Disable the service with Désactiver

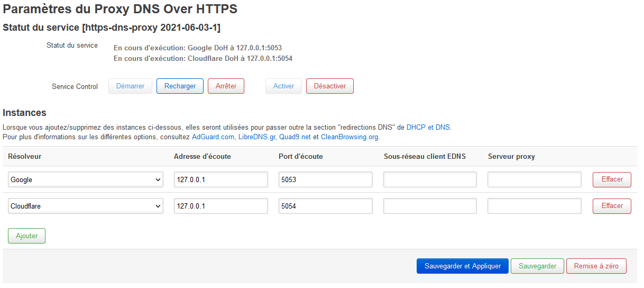pyautogui.click(x=330, y=86)
